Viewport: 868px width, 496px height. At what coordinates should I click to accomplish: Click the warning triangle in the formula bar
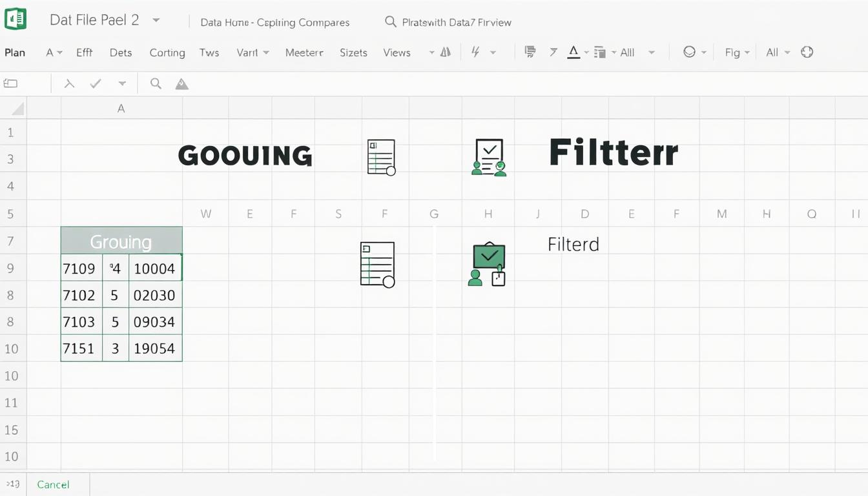pos(181,83)
